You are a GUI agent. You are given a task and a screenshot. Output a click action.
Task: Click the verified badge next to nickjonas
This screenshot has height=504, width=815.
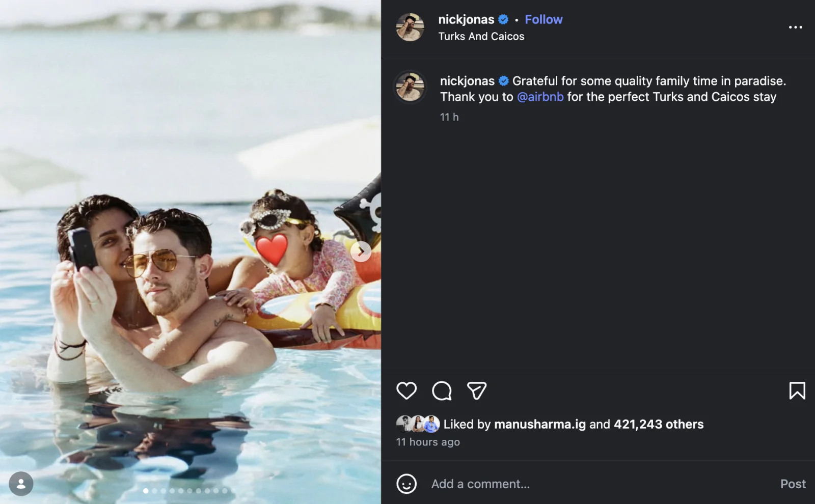pos(503,19)
